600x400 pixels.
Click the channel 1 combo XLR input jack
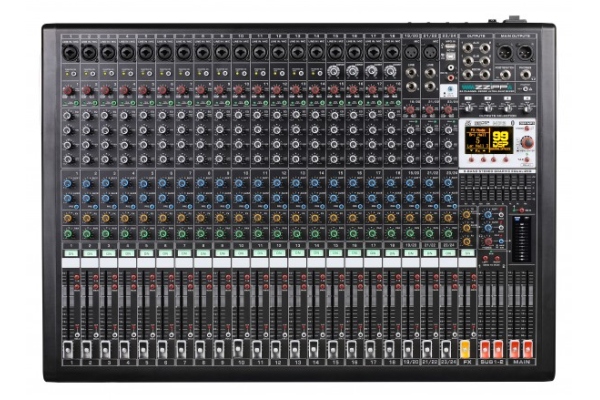(x=70, y=52)
